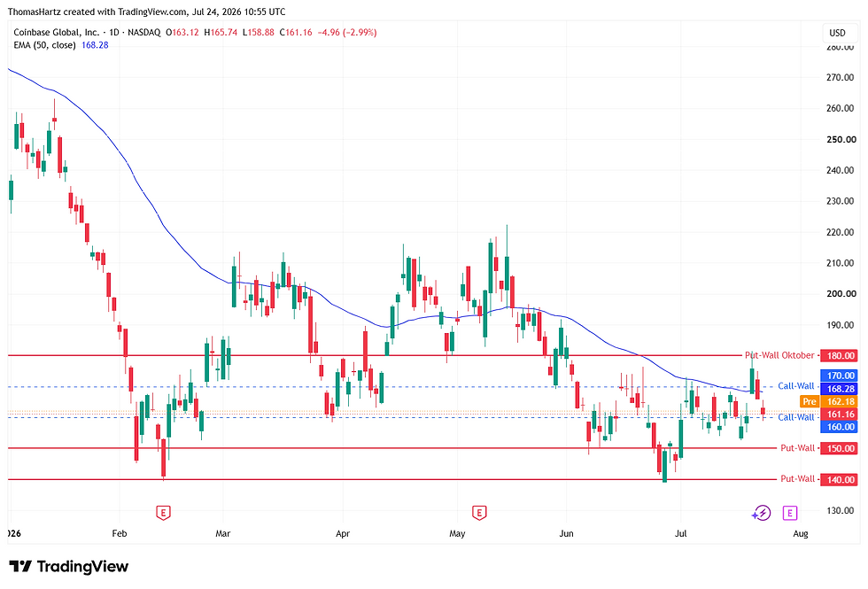
Task: Click the 230.00 price axis label
Action: click(841, 201)
